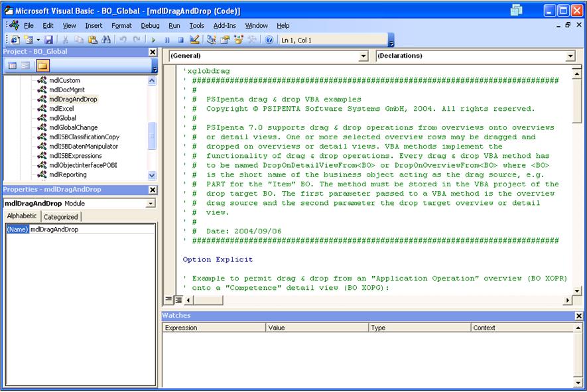Switch to the Alphabetic properties tab

coord(22,216)
